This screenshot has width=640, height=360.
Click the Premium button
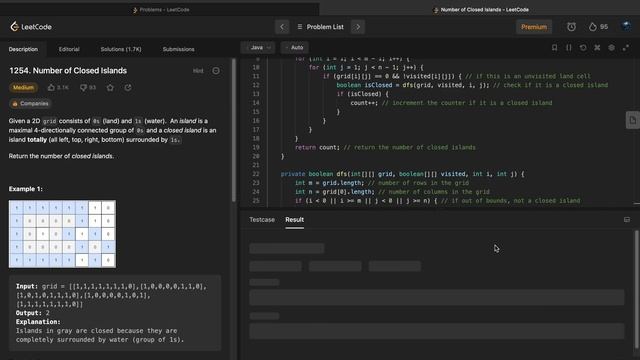[534, 27]
